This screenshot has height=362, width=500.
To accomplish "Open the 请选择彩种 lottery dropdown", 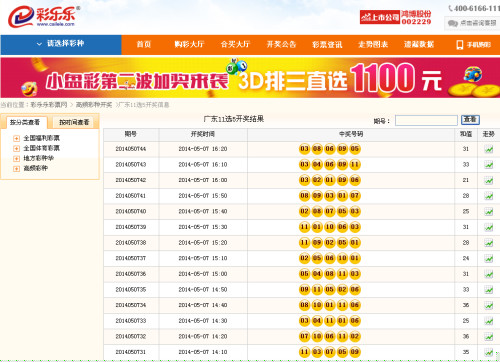I will 61,44.
